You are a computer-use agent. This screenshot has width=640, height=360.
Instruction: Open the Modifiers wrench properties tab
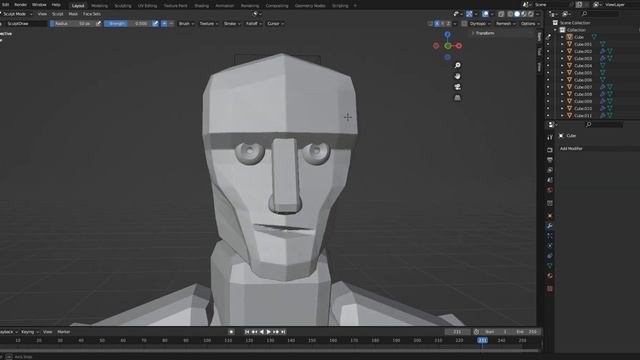point(550,226)
